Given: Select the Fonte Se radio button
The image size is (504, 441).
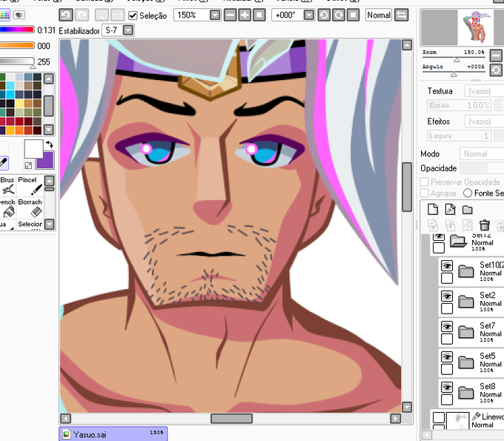Looking at the screenshot, I should pyautogui.click(x=468, y=193).
